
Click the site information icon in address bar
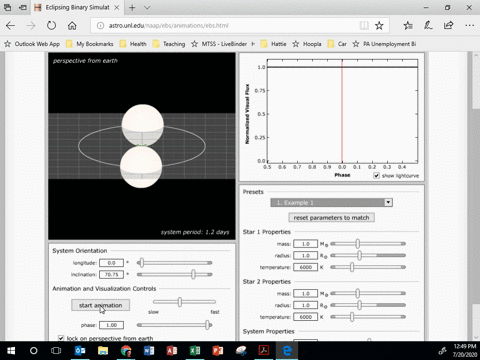click(100, 25)
